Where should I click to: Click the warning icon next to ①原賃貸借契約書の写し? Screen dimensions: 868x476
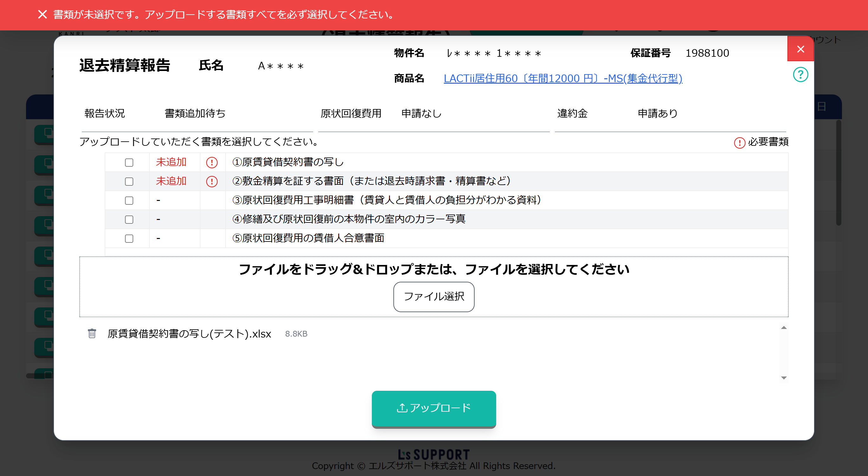click(x=212, y=163)
